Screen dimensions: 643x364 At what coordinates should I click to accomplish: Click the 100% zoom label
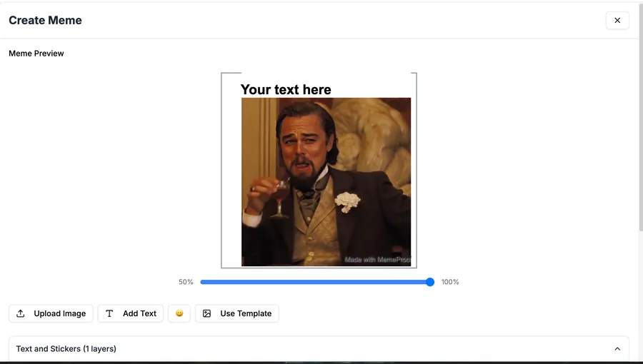coord(450,282)
